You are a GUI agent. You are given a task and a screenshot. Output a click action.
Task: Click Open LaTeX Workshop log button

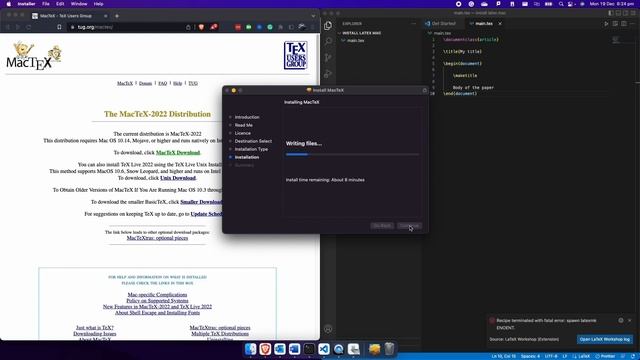pos(604,339)
